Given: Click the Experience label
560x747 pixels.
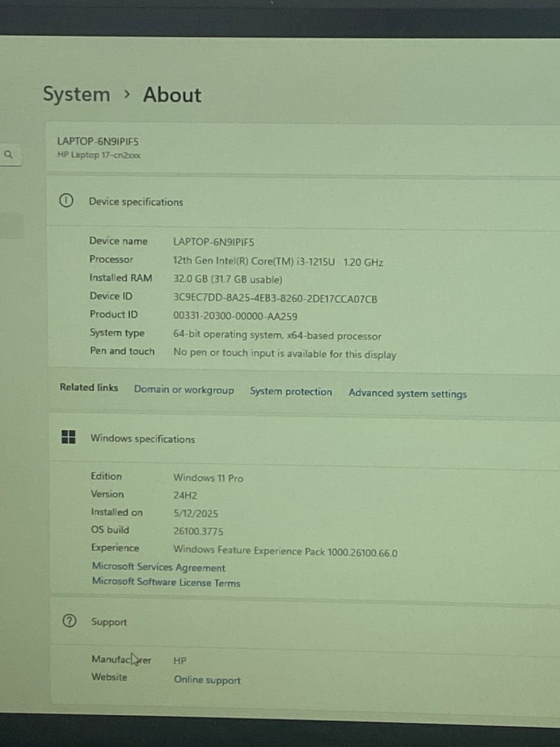Looking at the screenshot, I should tap(115, 548).
